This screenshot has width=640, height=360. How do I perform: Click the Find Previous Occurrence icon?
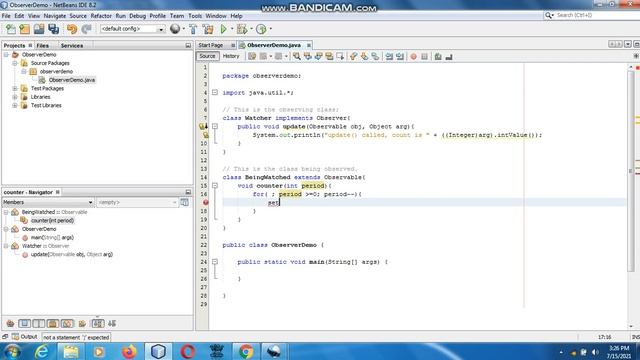(308, 56)
